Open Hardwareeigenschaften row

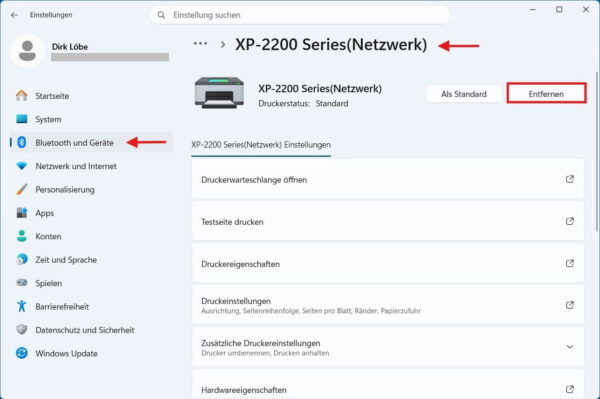pyautogui.click(x=388, y=384)
